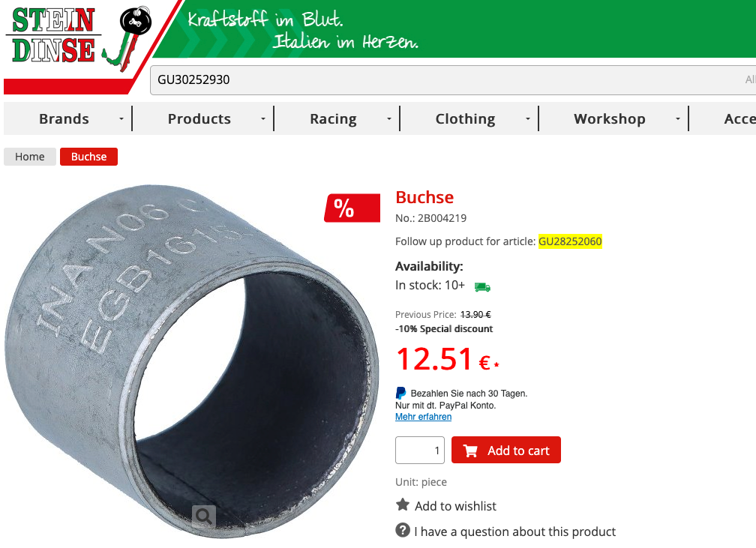Expand the Products dropdown arrow
Viewport: 756px width, 548px height.
pyautogui.click(x=263, y=118)
